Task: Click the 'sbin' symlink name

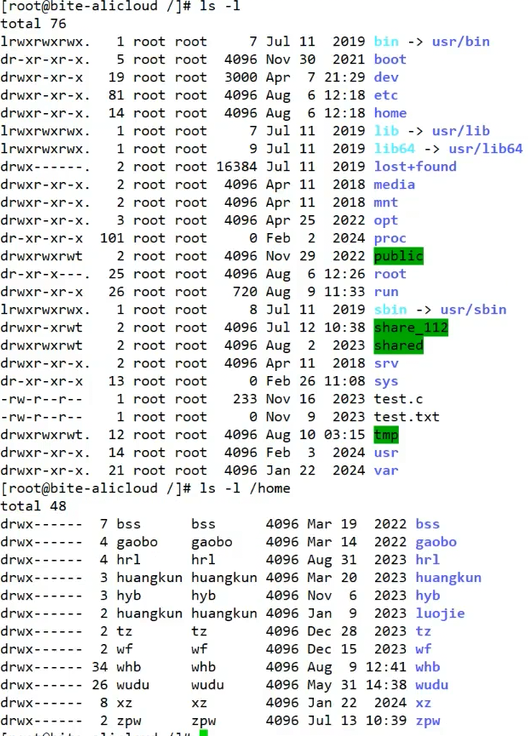Action: tap(390, 310)
